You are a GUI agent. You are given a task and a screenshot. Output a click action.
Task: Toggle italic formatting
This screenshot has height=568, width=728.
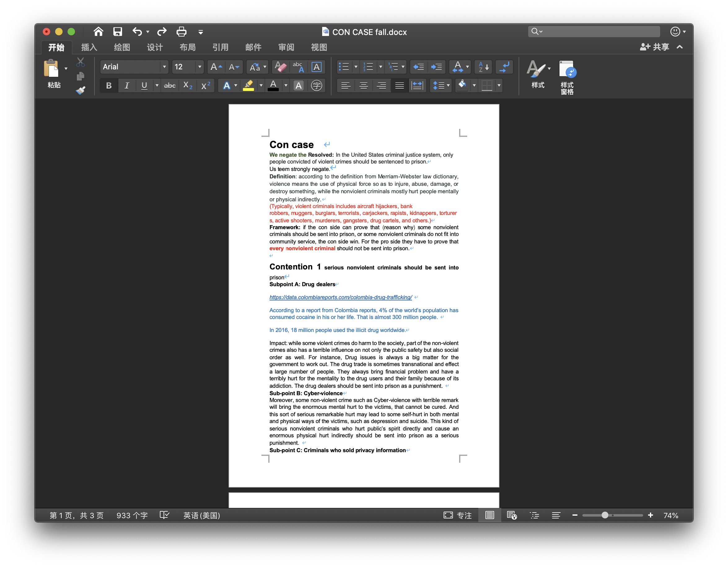pos(127,86)
